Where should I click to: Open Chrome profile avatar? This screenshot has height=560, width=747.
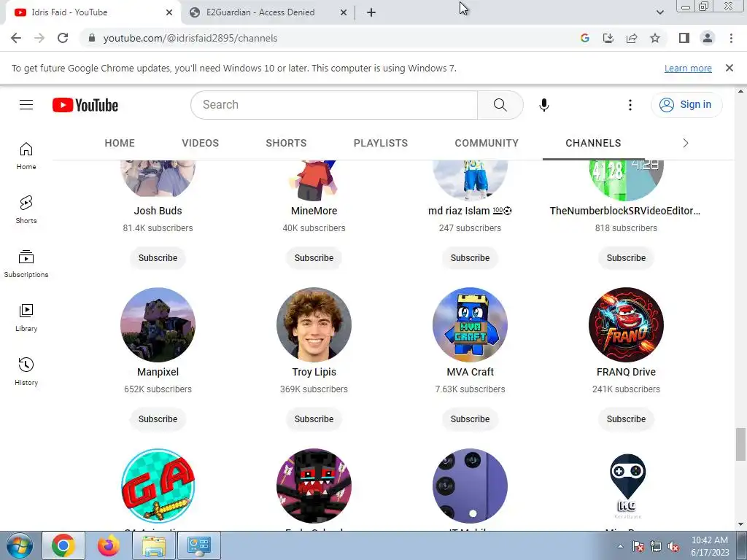pos(708,38)
